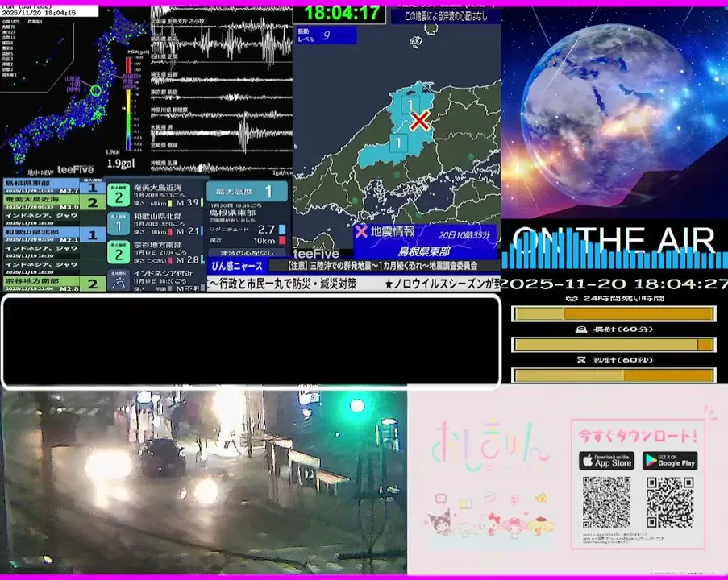Click the 島根県東部 label in the blue banner
The height and width of the screenshot is (580, 728).
tap(424, 251)
